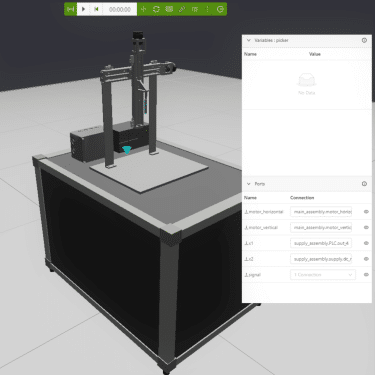The width and height of the screenshot is (375, 375).
Task: Toggle eye icon for x1 port
Action: click(366, 243)
